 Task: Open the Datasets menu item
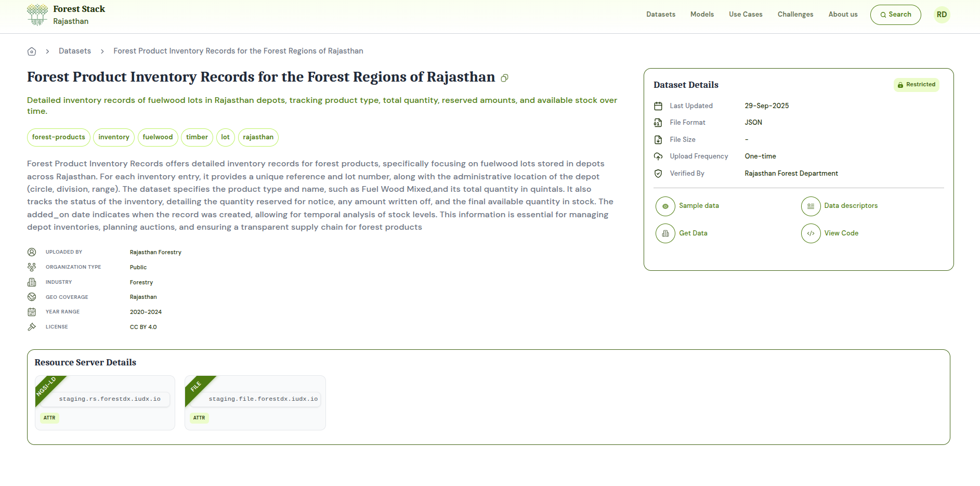(x=661, y=15)
